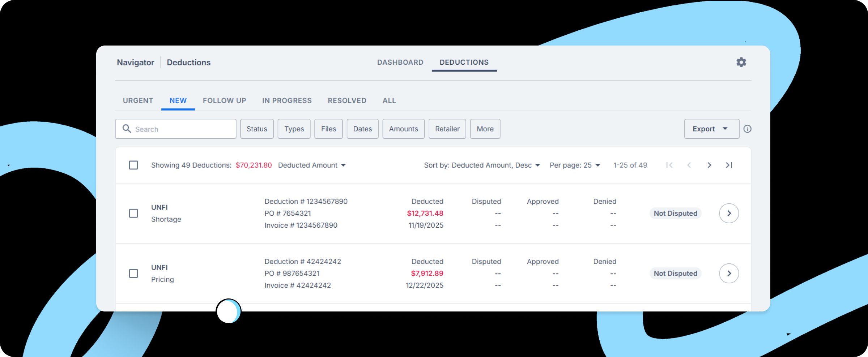
Task: Open settings with the gear icon
Action: [741, 62]
